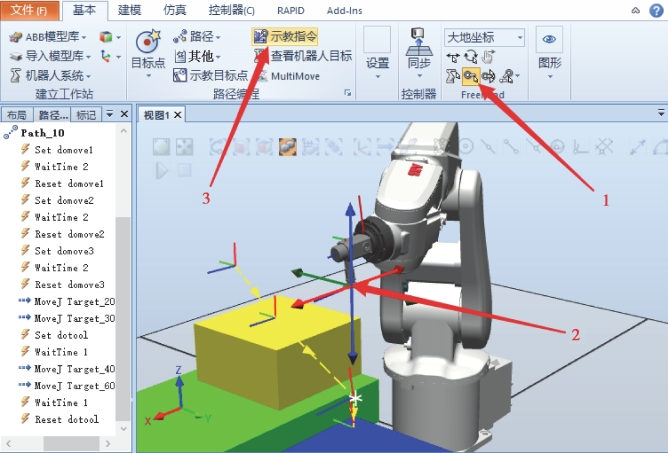Select the Freehand move tool
The height and width of the screenshot is (453, 668).
click(452, 56)
